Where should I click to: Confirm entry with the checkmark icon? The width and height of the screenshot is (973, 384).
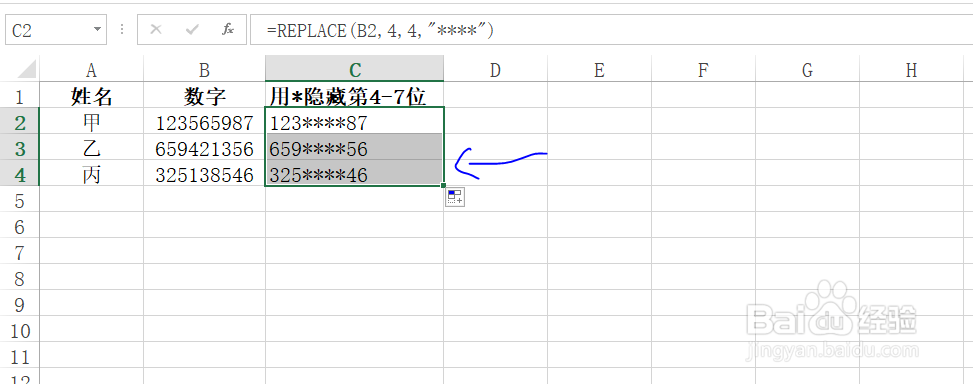pyautogui.click(x=192, y=30)
